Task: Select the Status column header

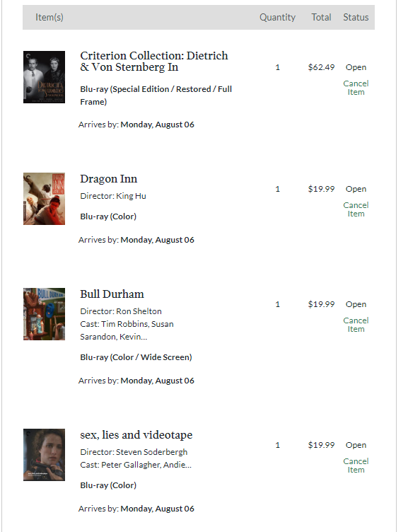Action: click(356, 17)
